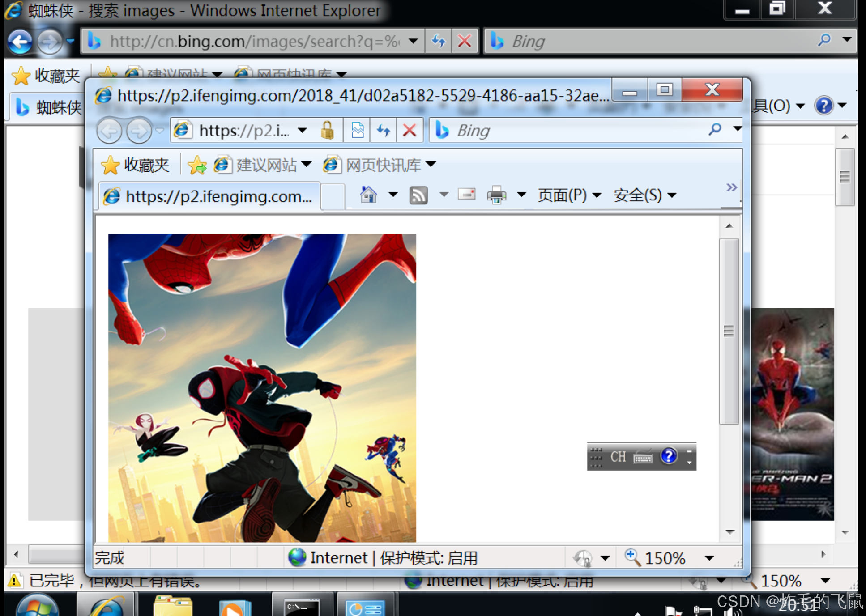This screenshot has height=616, width=866.
Task: Click the RSS feeds icon
Action: click(418, 195)
